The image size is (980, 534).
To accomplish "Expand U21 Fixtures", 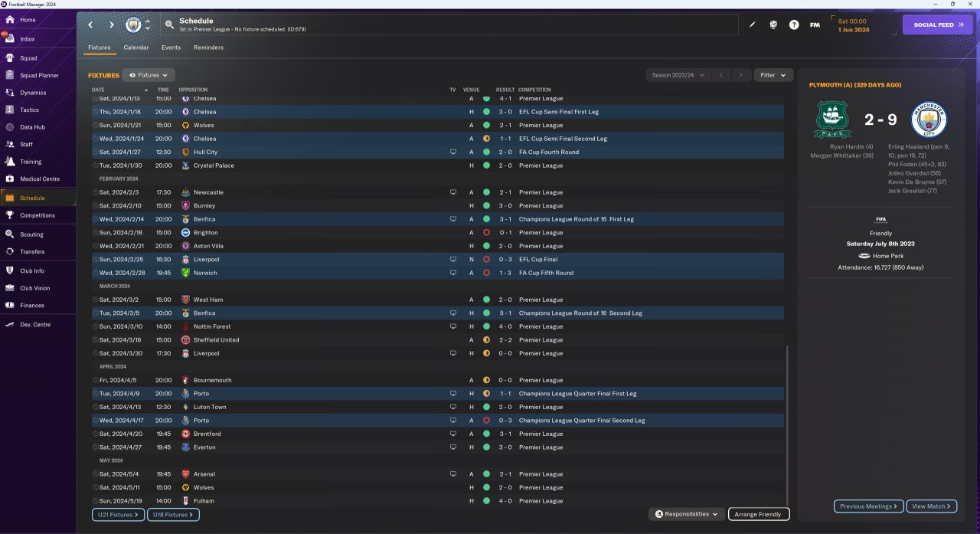I will pyautogui.click(x=118, y=515).
